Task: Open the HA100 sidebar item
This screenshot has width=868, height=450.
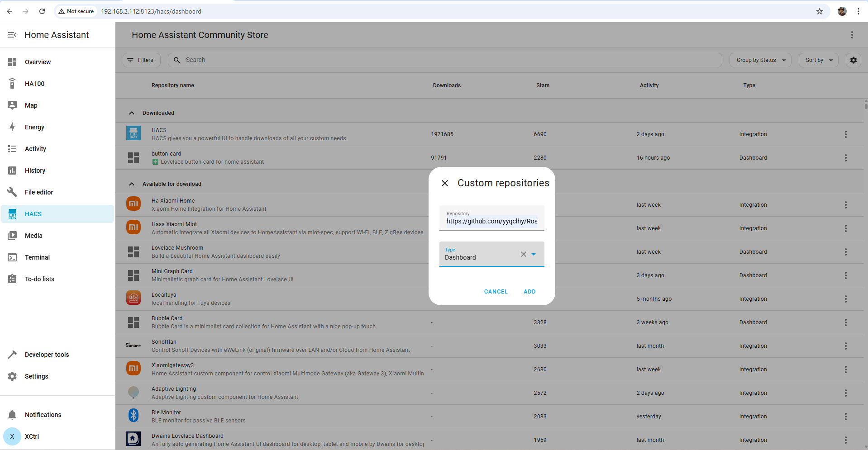Action: click(57, 84)
